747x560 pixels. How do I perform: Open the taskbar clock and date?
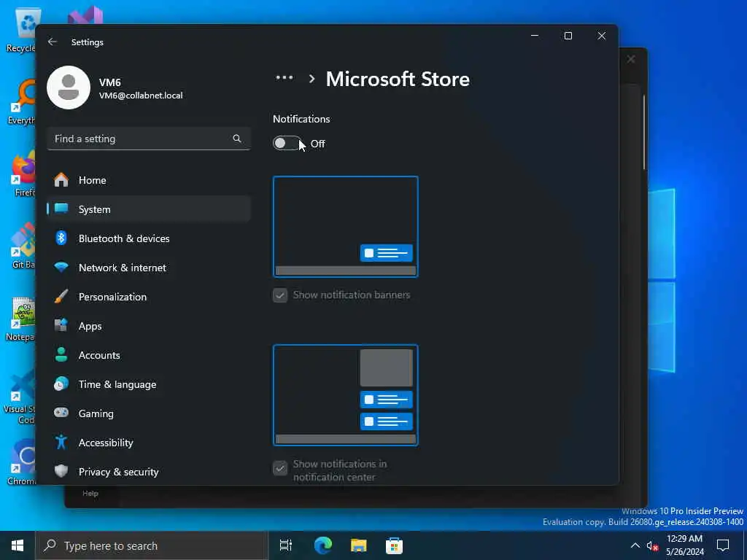(684, 545)
